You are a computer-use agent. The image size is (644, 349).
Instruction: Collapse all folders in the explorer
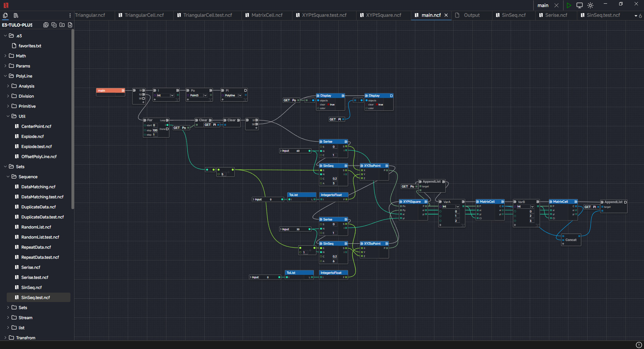tap(54, 25)
